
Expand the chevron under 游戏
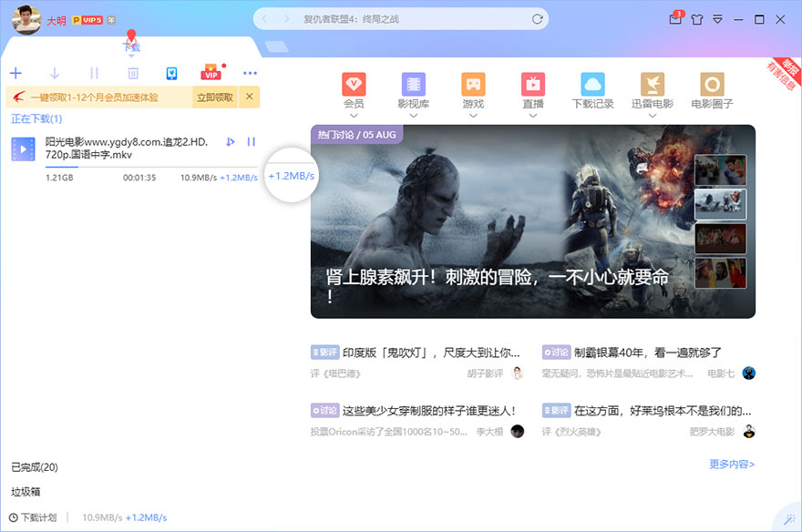tap(473, 116)
